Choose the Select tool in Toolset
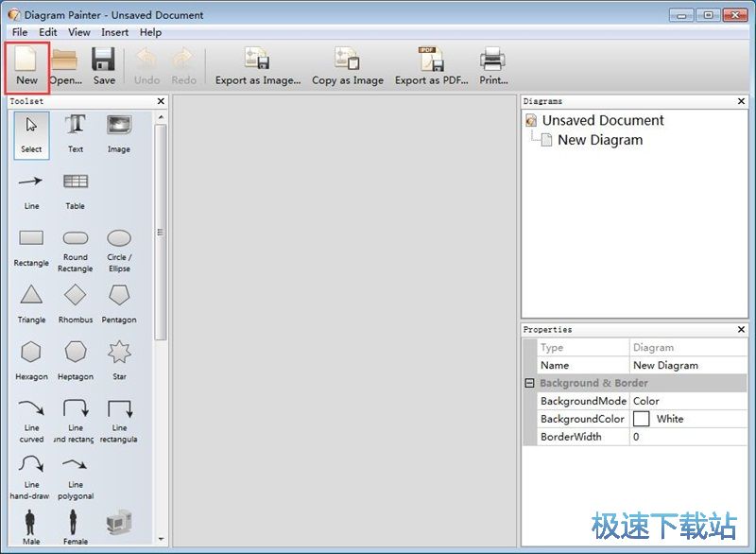This screenshot has height=554, width=756. [31, 135]
